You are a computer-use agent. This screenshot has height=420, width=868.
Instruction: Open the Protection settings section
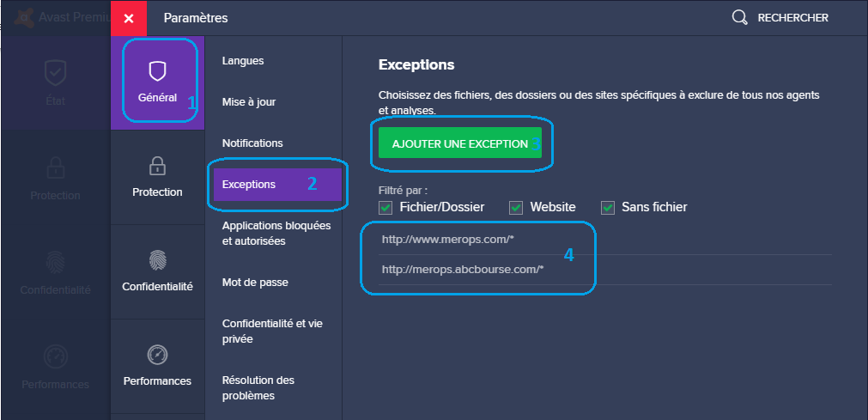157,177
